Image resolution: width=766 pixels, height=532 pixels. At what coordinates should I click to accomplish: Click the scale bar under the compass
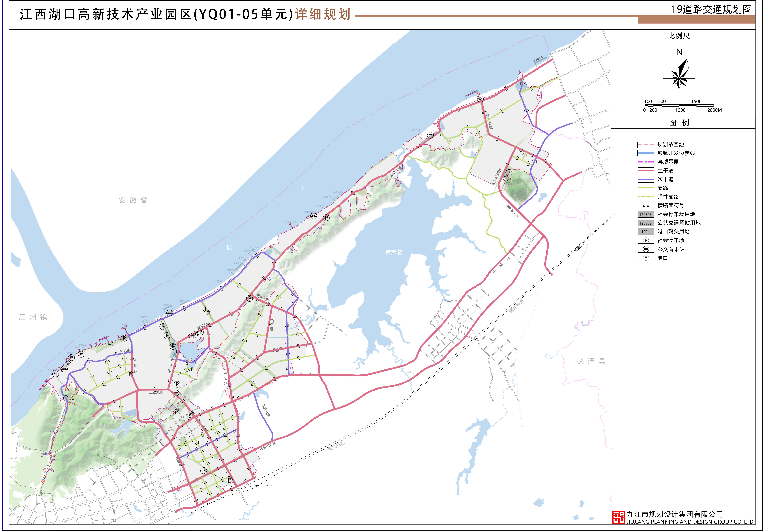[x=679, y=106]
